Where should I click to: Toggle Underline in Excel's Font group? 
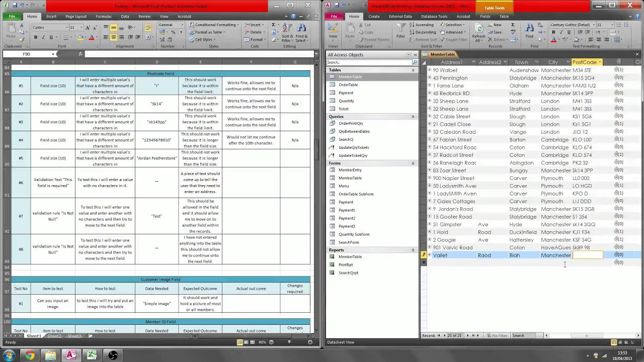point(50,37)
